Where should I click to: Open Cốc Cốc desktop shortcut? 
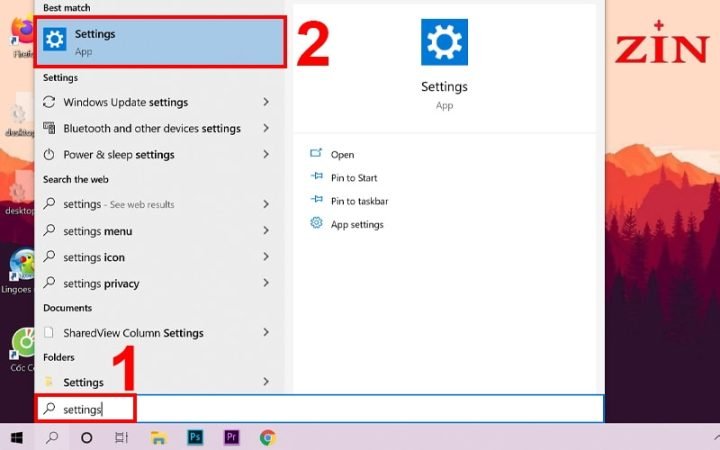22,349
